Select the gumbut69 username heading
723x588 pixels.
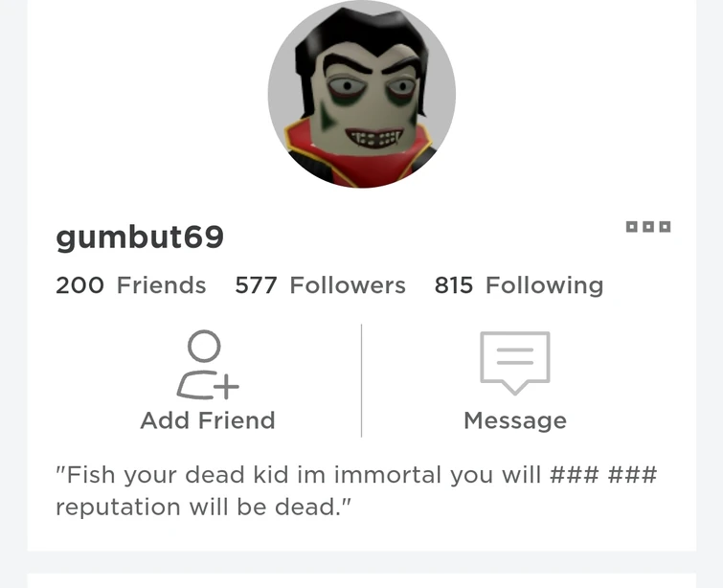(140, 237)
